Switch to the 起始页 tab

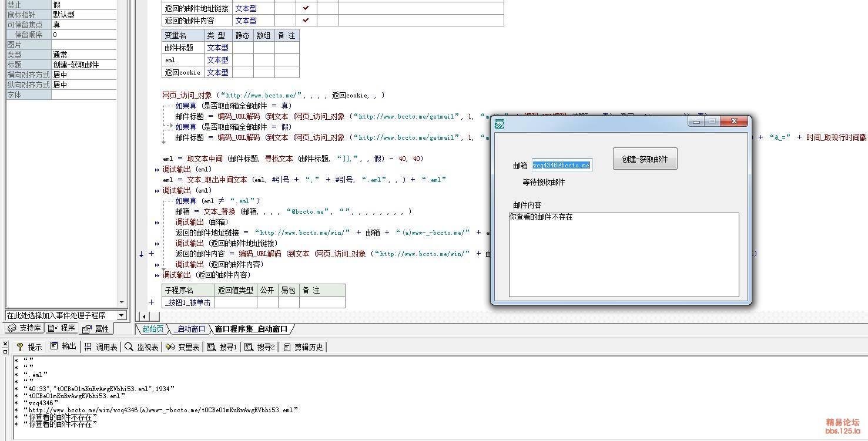point(152,329)
